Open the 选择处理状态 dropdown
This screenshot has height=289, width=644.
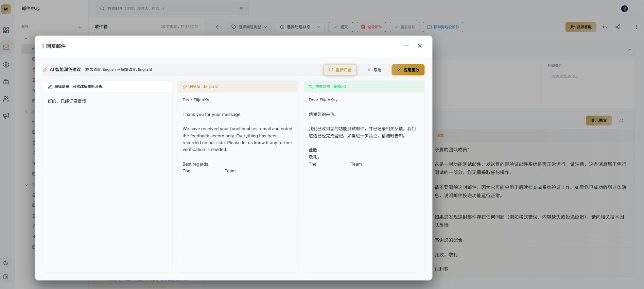pyautogui.click(x=300, y=27)
